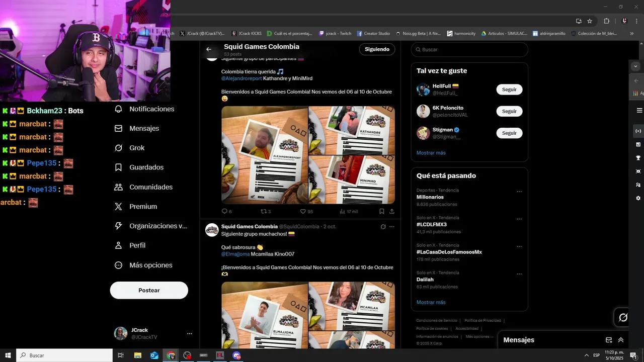644x362 pixels.
Task: Open reply on the Alejandroreport post
Action: click(226, 212)
